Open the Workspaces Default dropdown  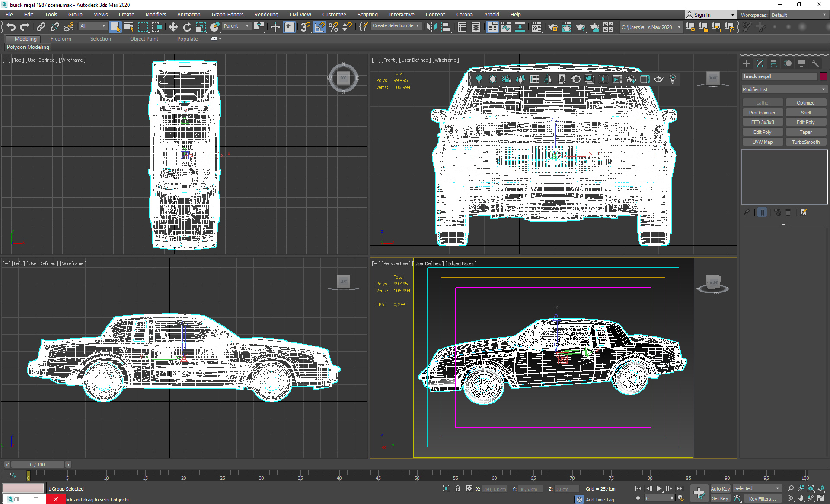point(798,15)
